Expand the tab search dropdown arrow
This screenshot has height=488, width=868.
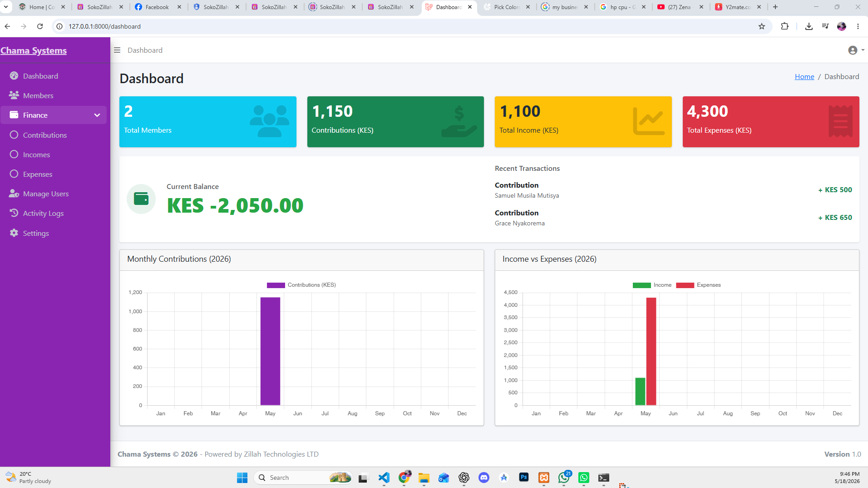6,7
